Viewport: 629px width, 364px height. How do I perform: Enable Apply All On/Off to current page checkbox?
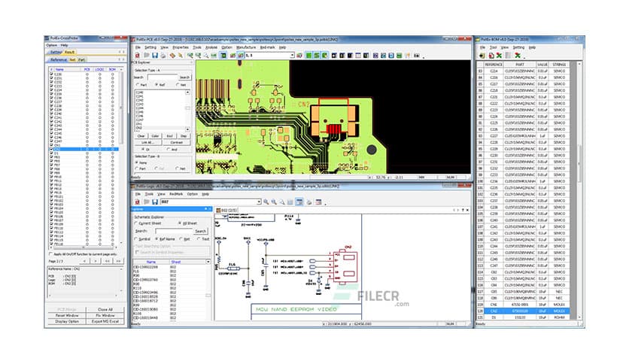pos(52,254)
